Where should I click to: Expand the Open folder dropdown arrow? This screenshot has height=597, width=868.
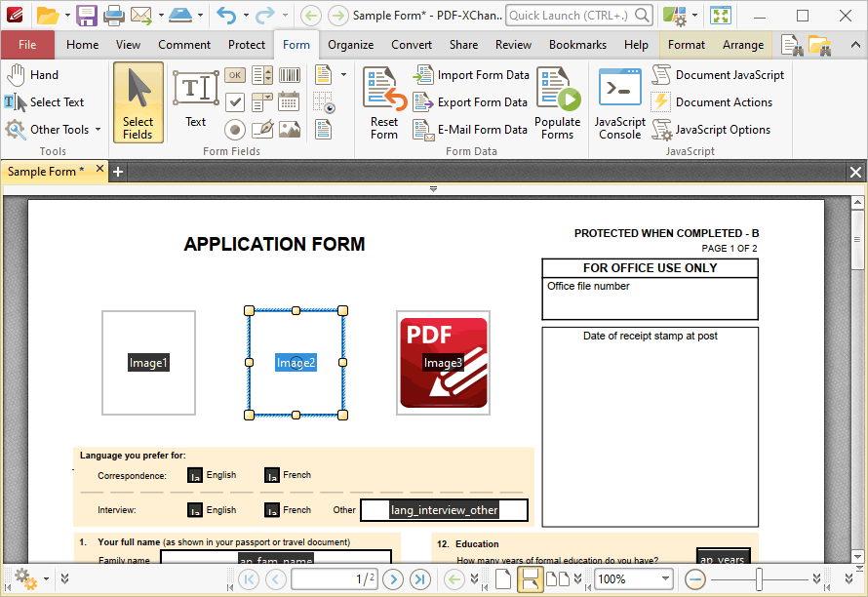[67, 15]
